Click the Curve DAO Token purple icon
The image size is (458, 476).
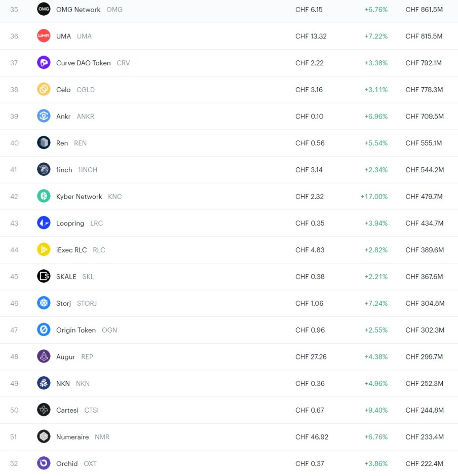click(x=44, y=62)
